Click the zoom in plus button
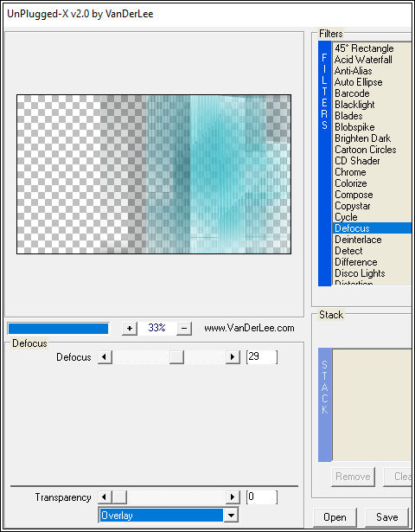The image size is (415, 532). 129,329
